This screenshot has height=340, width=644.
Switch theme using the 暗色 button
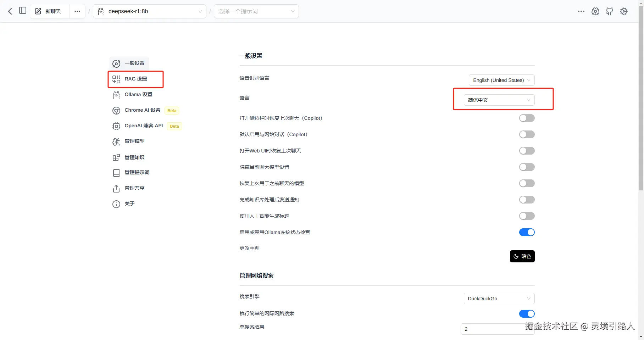click(522, 256)
